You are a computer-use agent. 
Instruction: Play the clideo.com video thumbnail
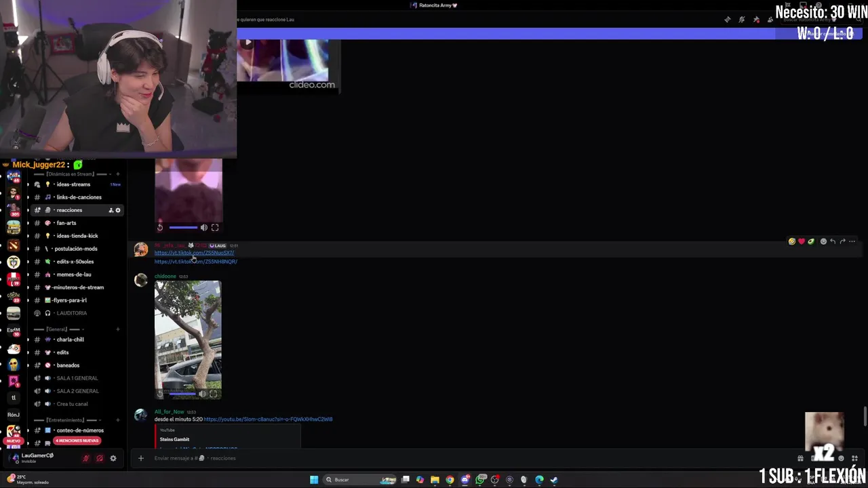tap(248, 43)
